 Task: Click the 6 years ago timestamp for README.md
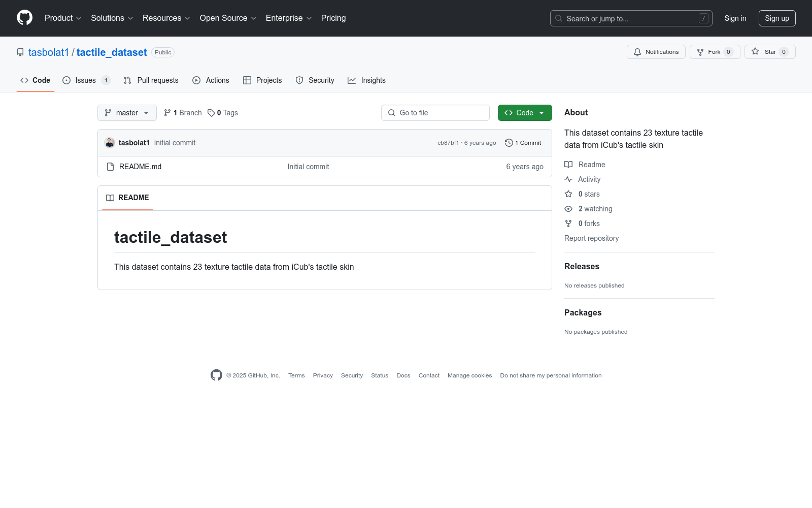pyautogui.click(x=525, y=167)
